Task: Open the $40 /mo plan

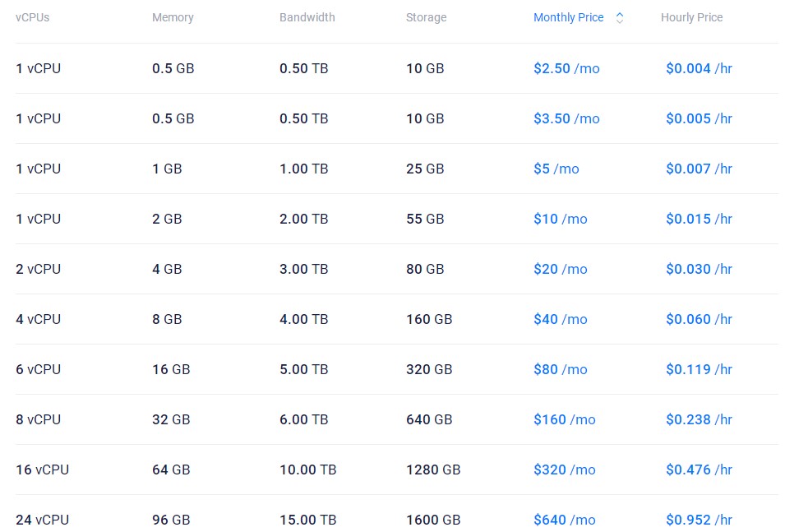Action: click(x=560, y=319)
